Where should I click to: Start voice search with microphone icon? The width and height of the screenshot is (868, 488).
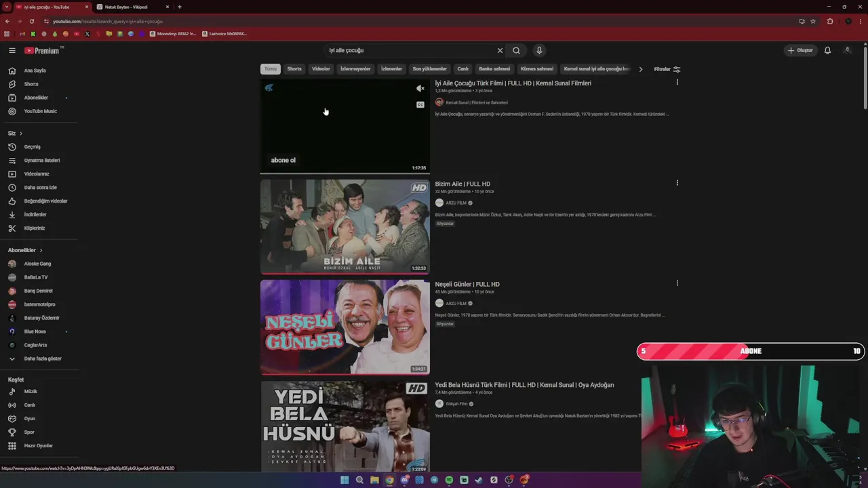point(539,50)
